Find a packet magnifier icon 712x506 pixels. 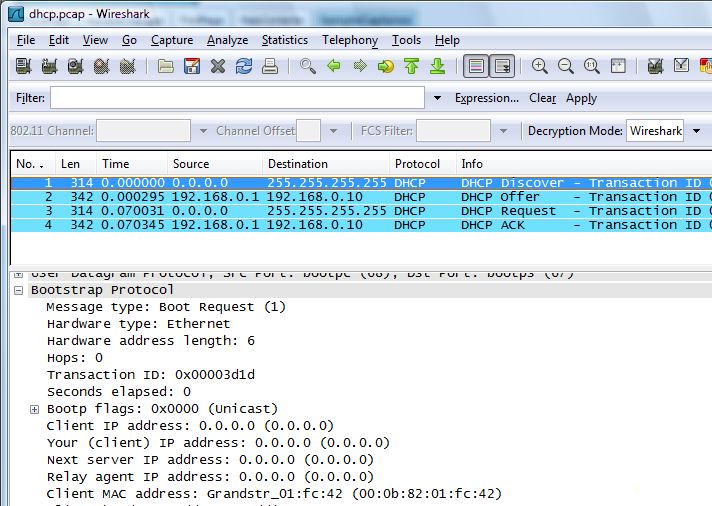[308, 66]
